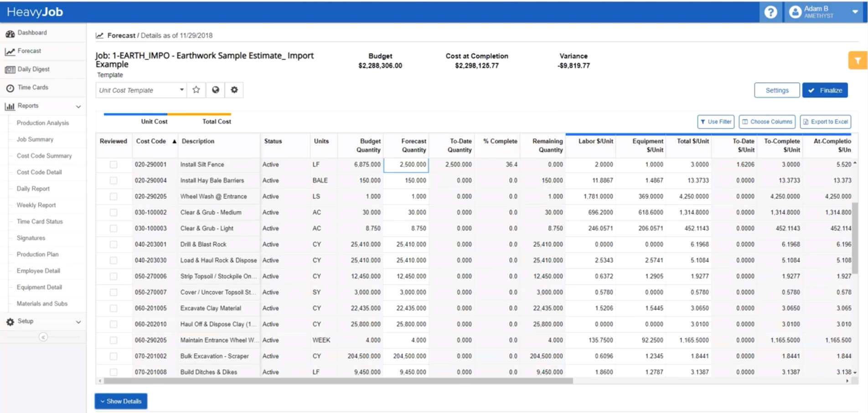Open the orange filter panel on the right

pos(858,60)
